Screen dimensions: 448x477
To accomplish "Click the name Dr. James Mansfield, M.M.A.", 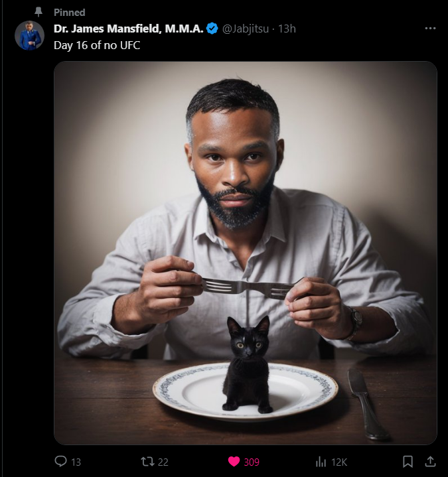I will coord(129,29).
